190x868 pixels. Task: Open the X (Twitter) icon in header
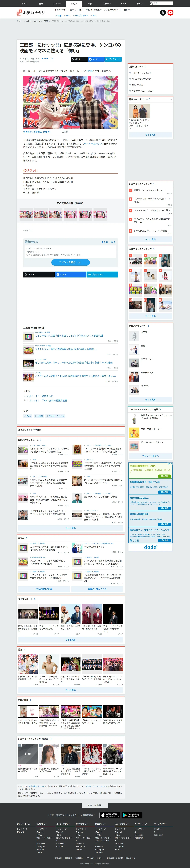tap(163, 12)
